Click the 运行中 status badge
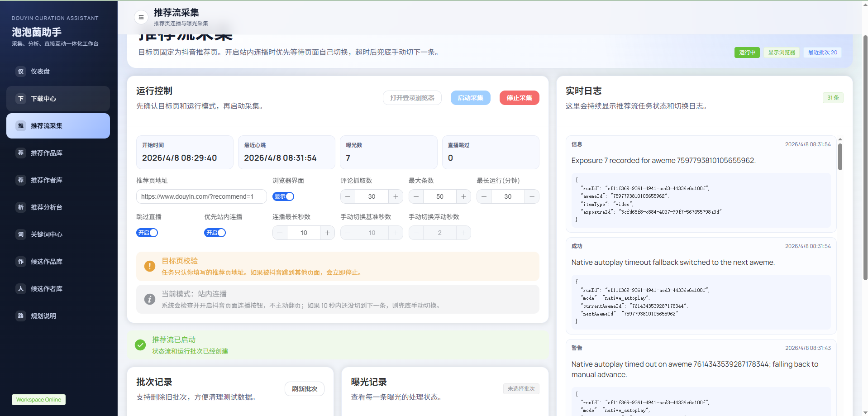This screenshot has width=868, height=416. pyautogui.click(x=747, y=53)
